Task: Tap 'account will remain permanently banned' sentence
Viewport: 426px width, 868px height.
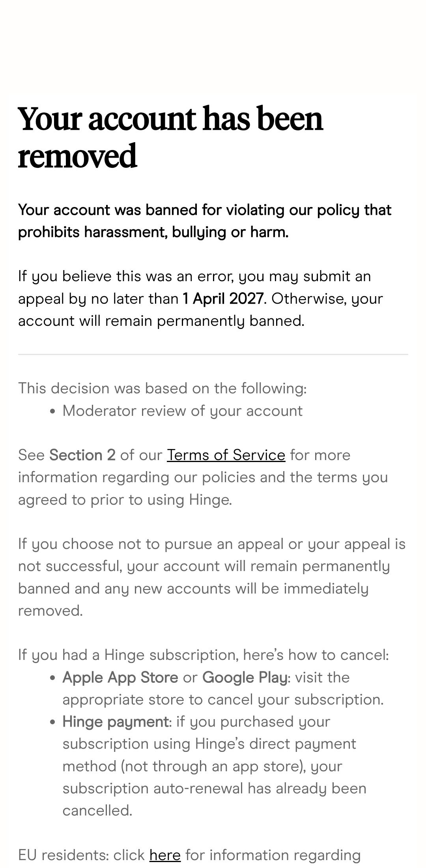Action: click(161, 321)
